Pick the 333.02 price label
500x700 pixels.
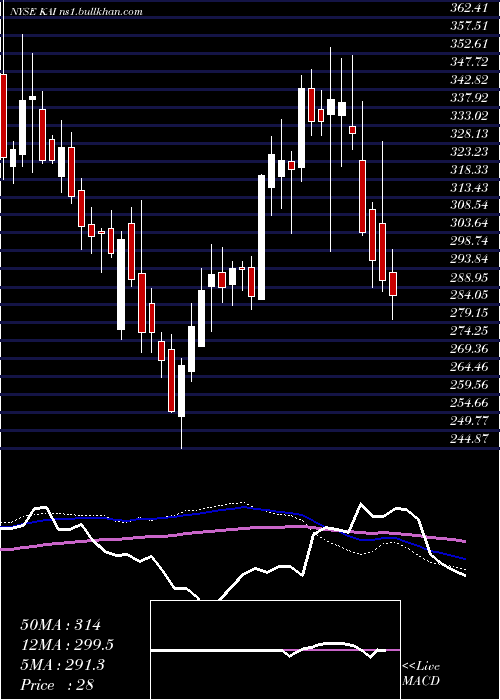(468, 116)
